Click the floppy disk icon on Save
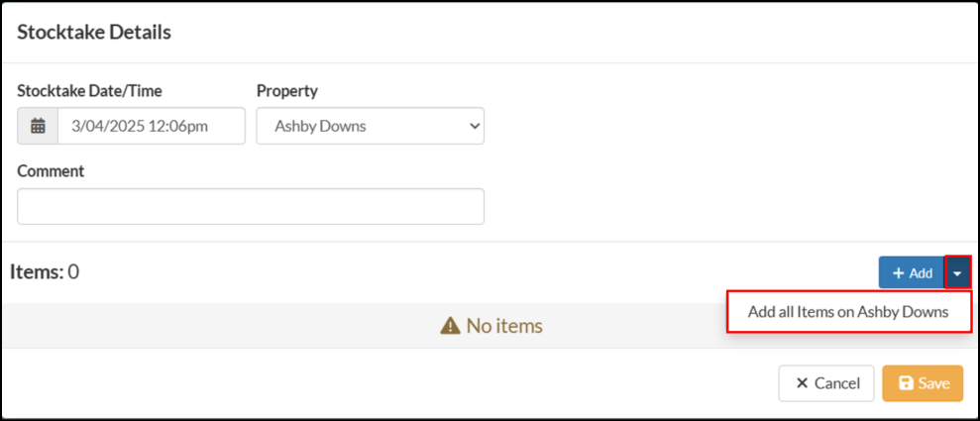 click(x=905, y=383)
